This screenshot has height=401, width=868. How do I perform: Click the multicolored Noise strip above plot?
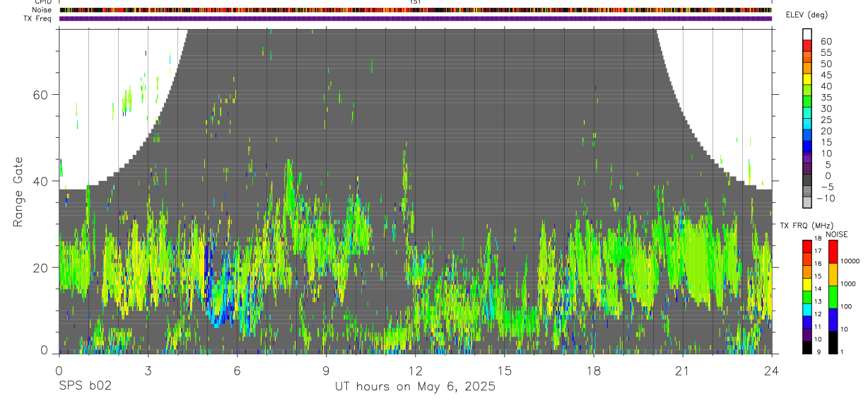point(416,10)
